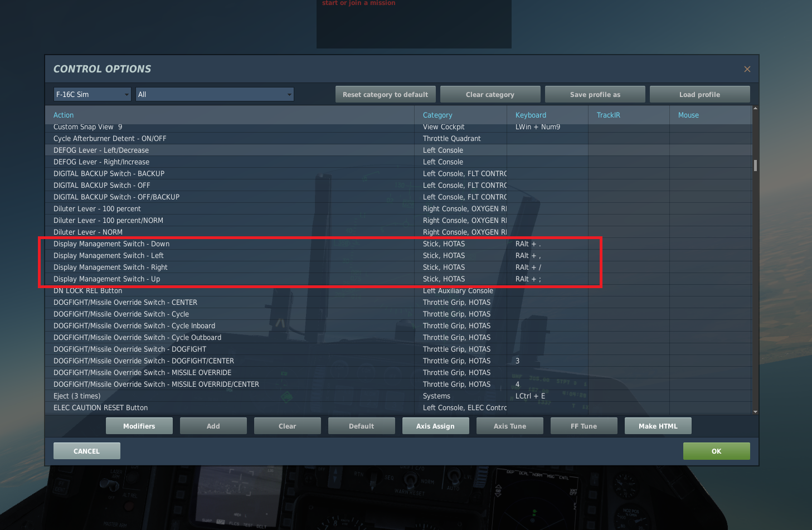The width and height of the screenshot is (812, 530).
Task: Open the F-16C Sim aircraft dropdown
Action: (93, 94)
